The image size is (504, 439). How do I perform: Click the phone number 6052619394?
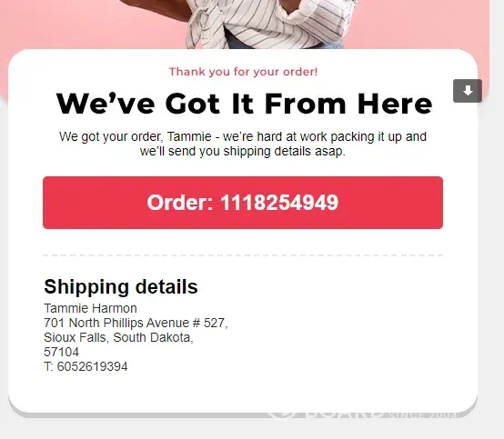pyautogui.click(x=92, y=366)
